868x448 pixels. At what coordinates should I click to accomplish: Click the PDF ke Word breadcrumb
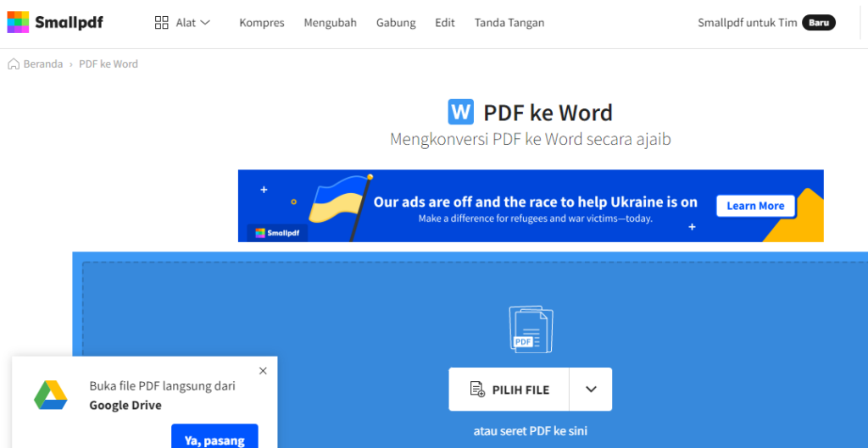click(108, 64)
